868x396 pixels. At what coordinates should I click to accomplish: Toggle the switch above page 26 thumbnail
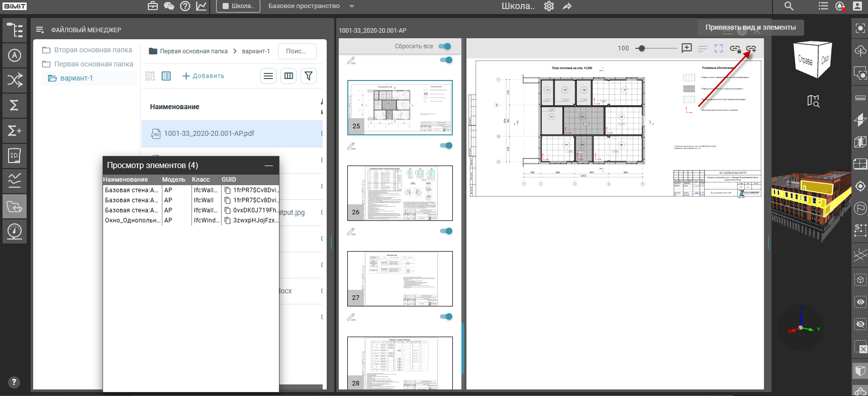coord(446,145)
